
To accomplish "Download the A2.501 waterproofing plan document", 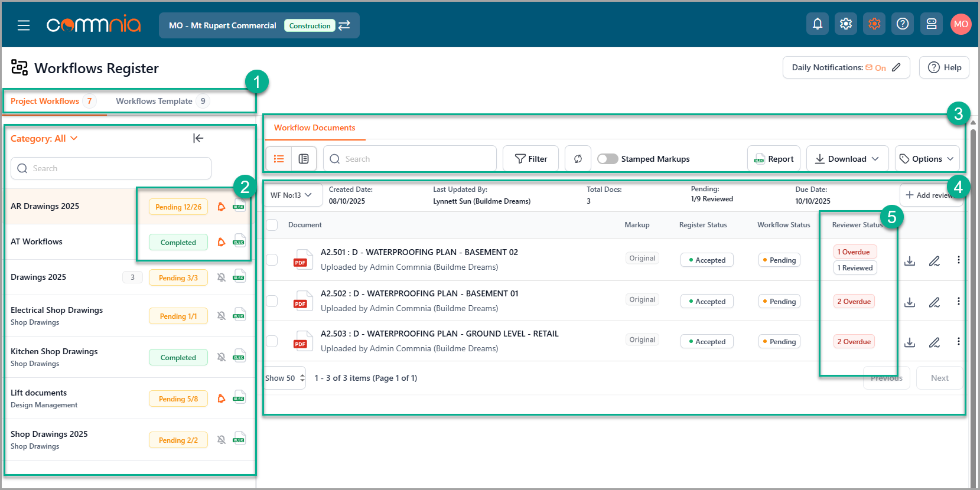I will click(x=910, y=260).
